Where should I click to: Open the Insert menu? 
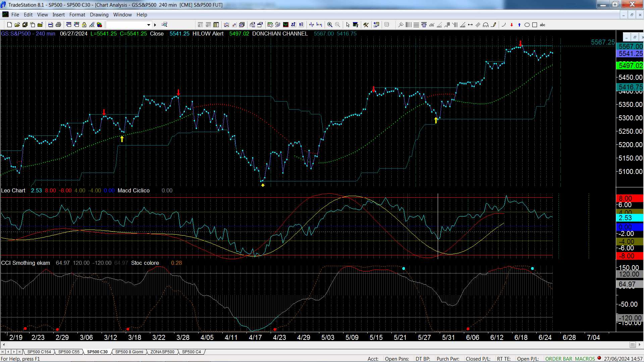58,15
